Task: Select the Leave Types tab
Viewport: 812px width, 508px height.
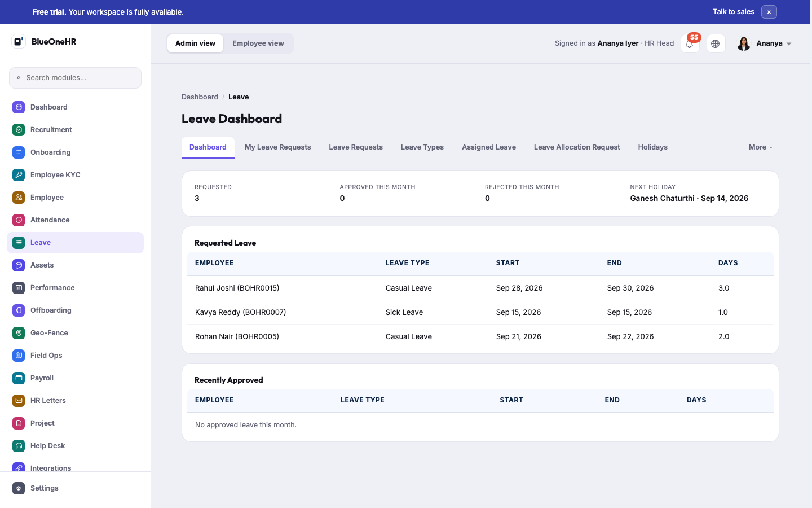Action: 422,147
